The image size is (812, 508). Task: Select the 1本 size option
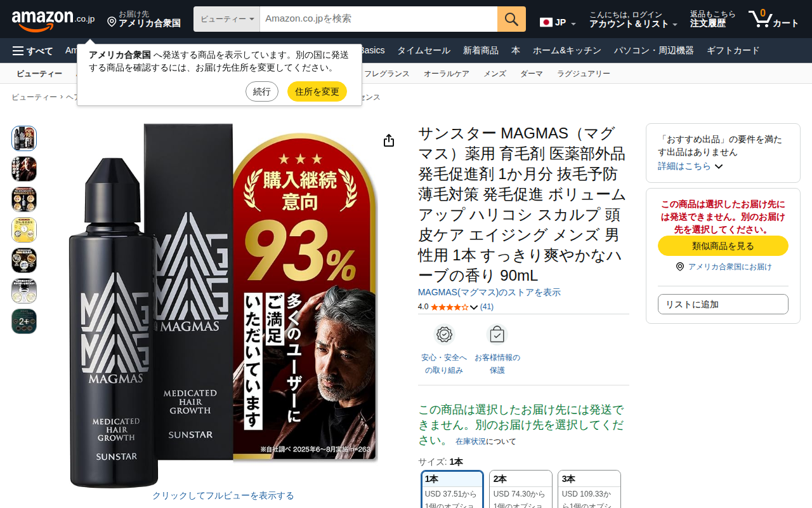click(x=452, y=489)
